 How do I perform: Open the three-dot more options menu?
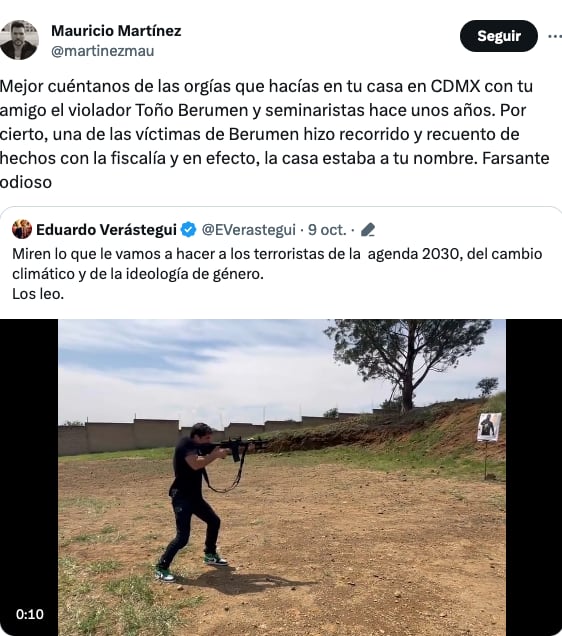point(555,36)
